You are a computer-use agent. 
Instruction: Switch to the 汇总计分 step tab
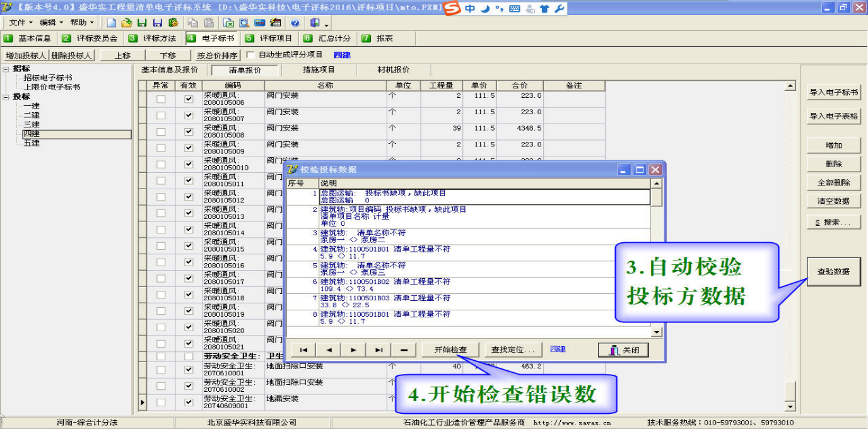click(327, 38)
